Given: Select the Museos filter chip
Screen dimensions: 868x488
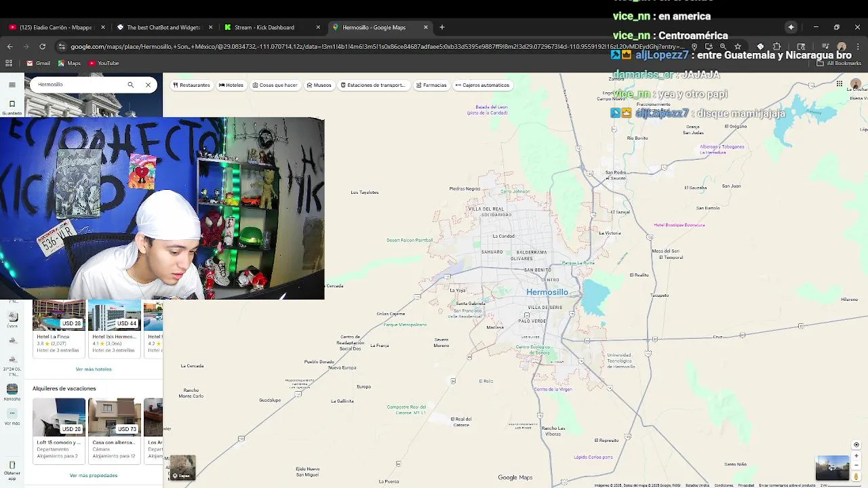Looking at the screenshot, I should click(x=319, y=85).
